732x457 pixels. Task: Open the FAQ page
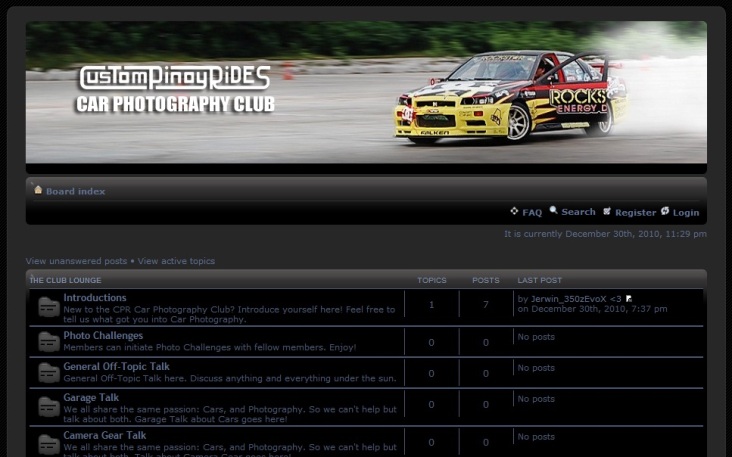(532, 212)
